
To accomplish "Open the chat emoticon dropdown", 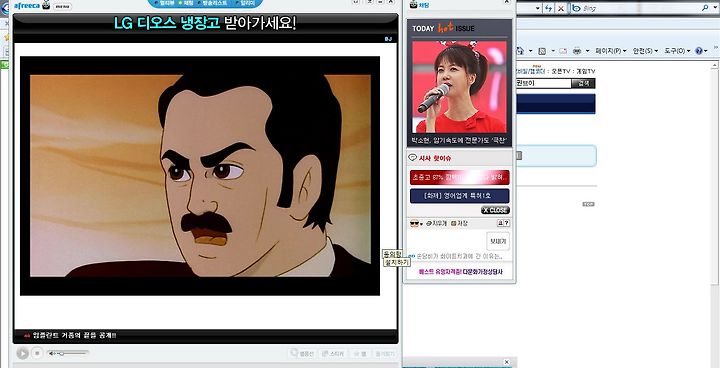I will [416, 223].
